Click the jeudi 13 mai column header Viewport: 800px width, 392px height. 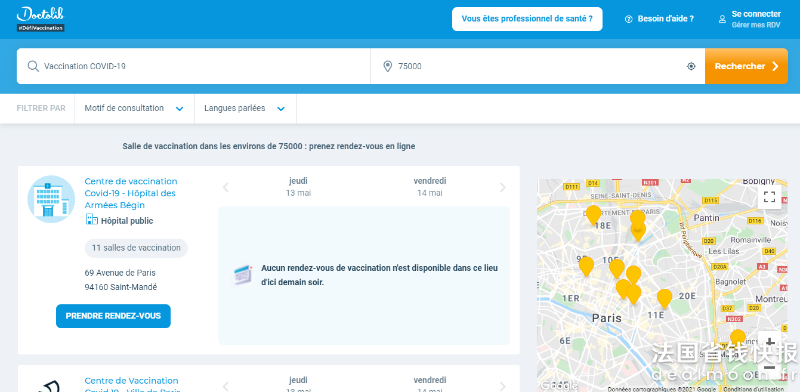click(x=298, y=187)
